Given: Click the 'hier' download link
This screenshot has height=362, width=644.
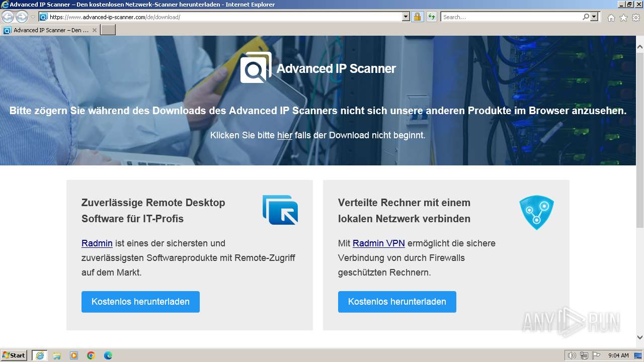Looking at the screenshot, I should 285,135.
